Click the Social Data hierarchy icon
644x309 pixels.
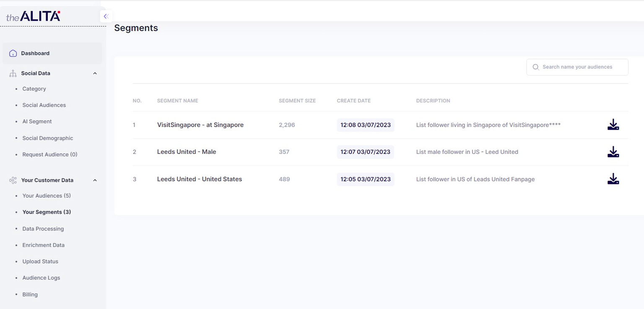13,73
